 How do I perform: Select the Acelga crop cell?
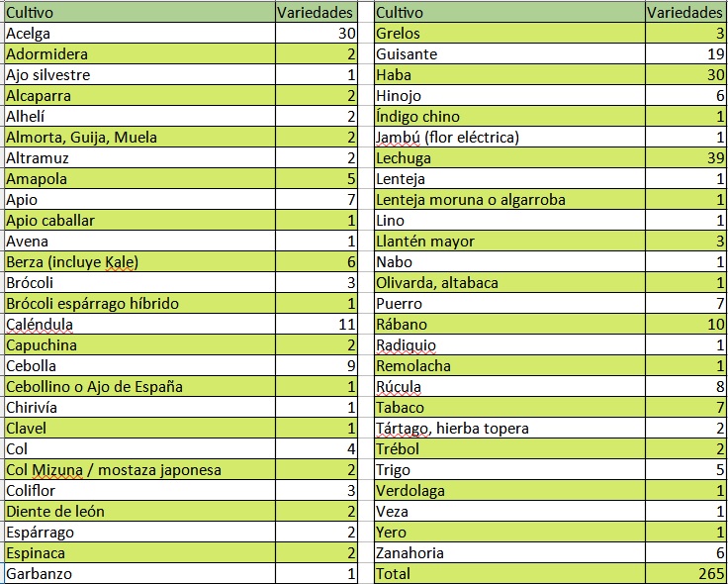click(140, 33)
